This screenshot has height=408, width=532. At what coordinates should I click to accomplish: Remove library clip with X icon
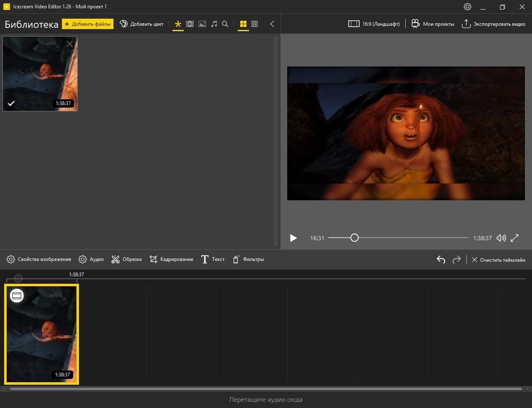[x=70, y=44]
